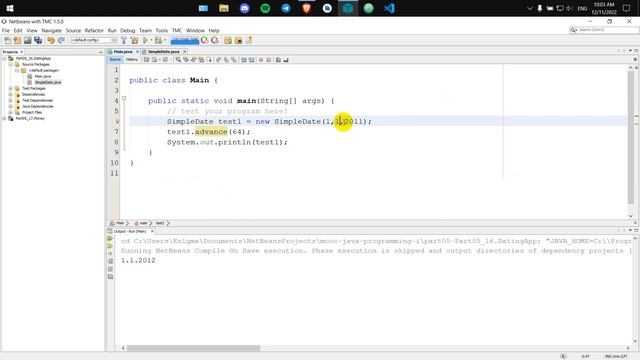The image size is (640, 360).
Task: Click the search field at top right
Action: 604,30
